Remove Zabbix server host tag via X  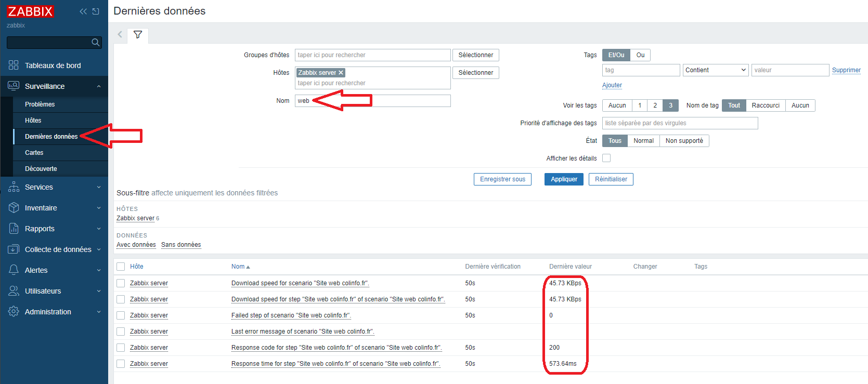[x=341, y=73]
